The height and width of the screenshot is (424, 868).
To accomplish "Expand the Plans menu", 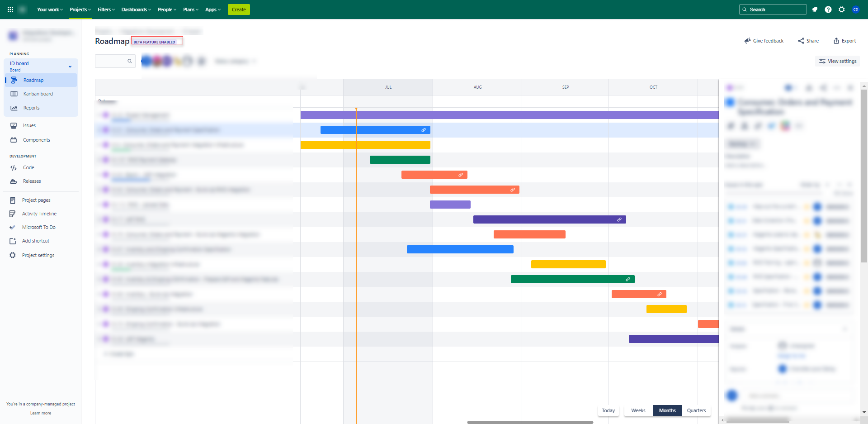I will point(191,10).
